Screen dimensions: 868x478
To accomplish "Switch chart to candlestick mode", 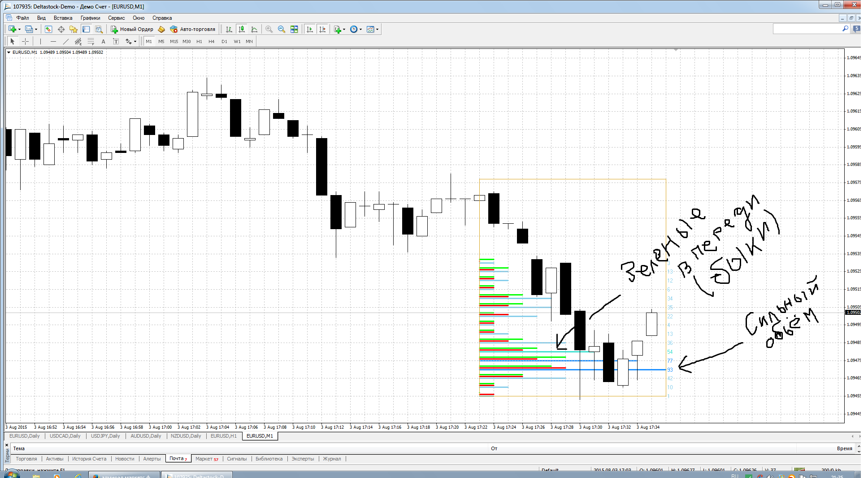I will tap(242, 29).
